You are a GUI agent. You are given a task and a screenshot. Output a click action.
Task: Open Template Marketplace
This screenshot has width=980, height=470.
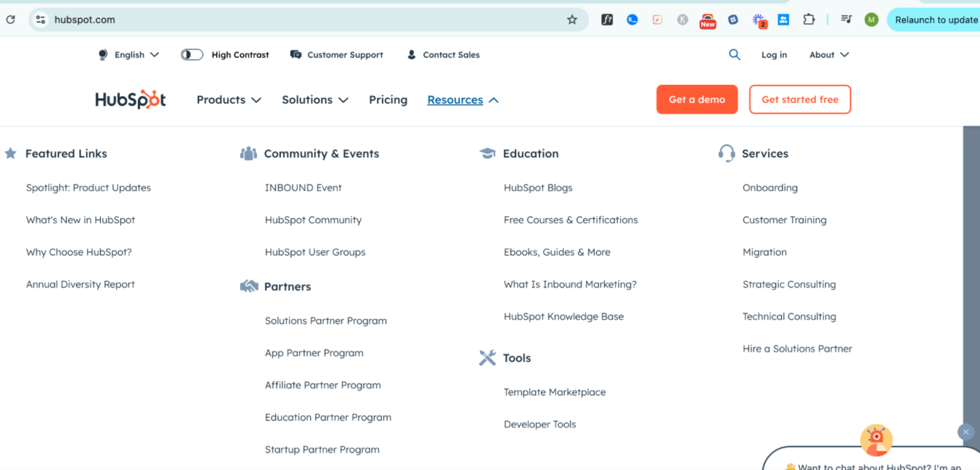pos(555,392)
